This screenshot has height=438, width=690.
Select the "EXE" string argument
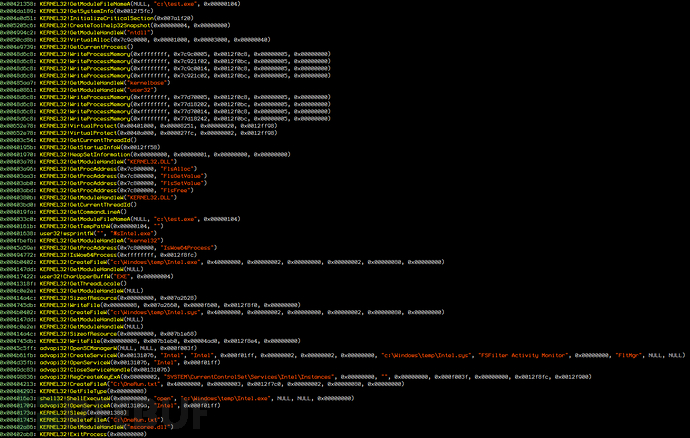tap(123, 276)
